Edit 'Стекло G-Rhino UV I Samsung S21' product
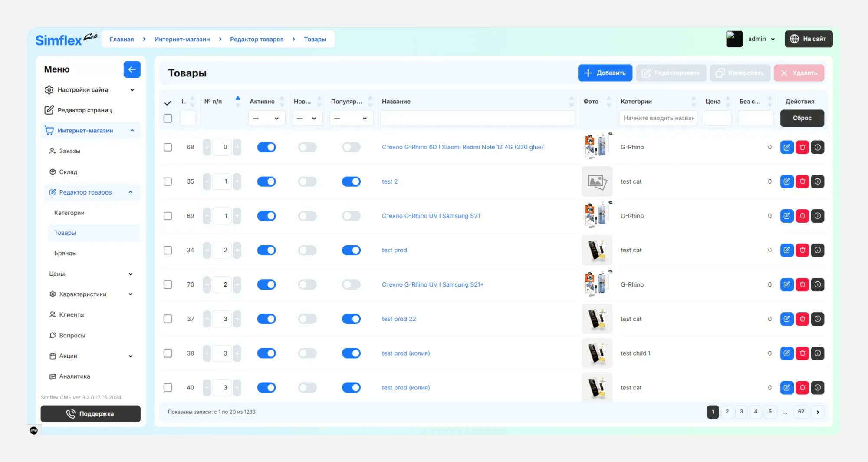Screen dimensions: 868x462 [787, 216]
